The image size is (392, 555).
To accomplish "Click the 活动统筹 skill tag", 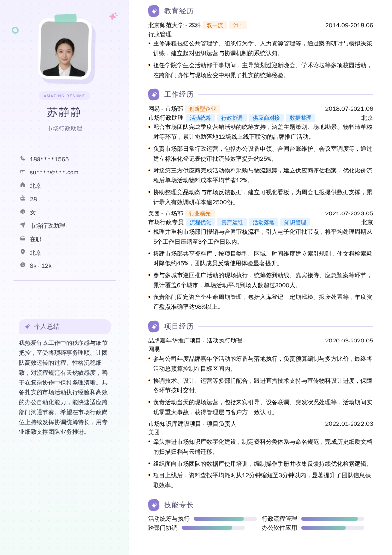I will click(200, 118).
